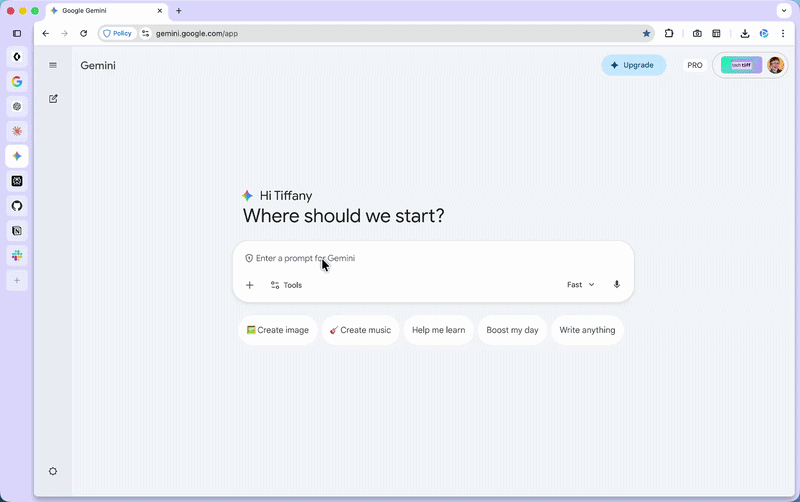
Task: Click the gemini.google.com/app address bar
Action: point(378,34)
